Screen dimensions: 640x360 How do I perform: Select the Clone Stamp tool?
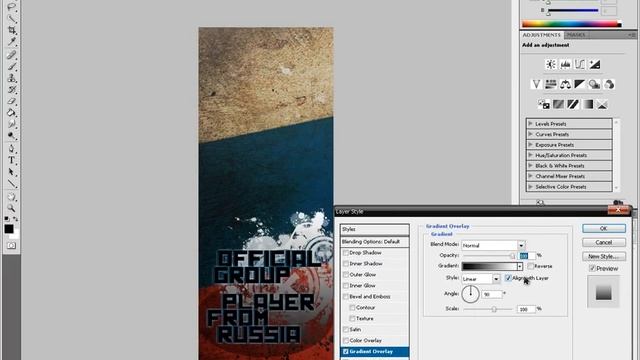click(x=12, y=78)
